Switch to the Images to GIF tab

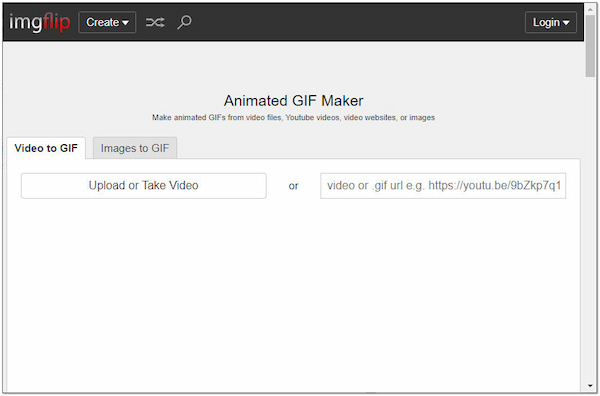pyautogui.click(x=135, y=148)
